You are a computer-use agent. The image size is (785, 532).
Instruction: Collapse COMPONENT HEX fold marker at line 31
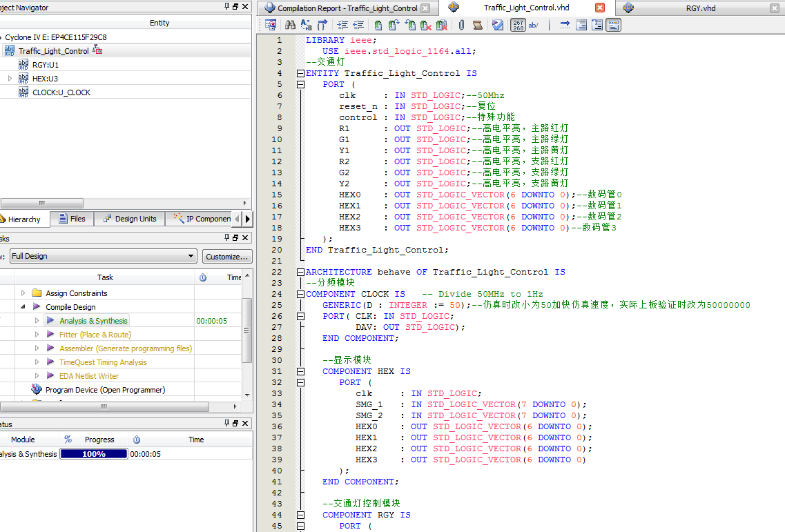pos(300,371)
